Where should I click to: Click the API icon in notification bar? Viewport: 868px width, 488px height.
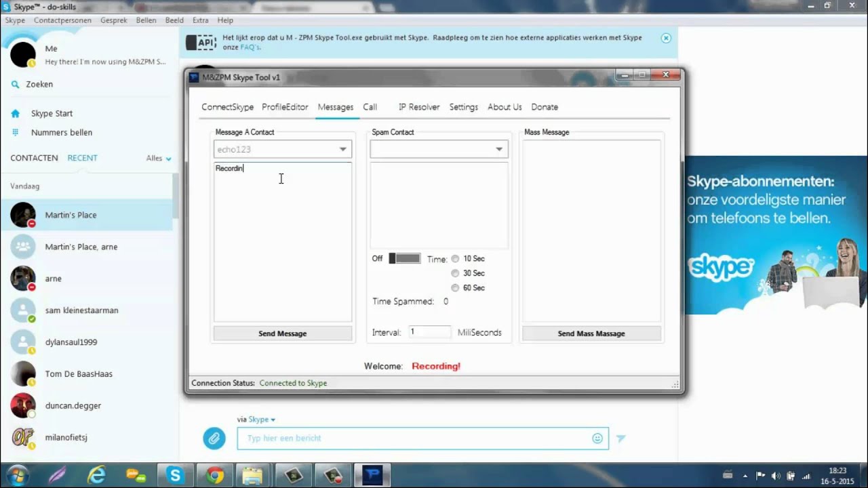click(201, 42)
